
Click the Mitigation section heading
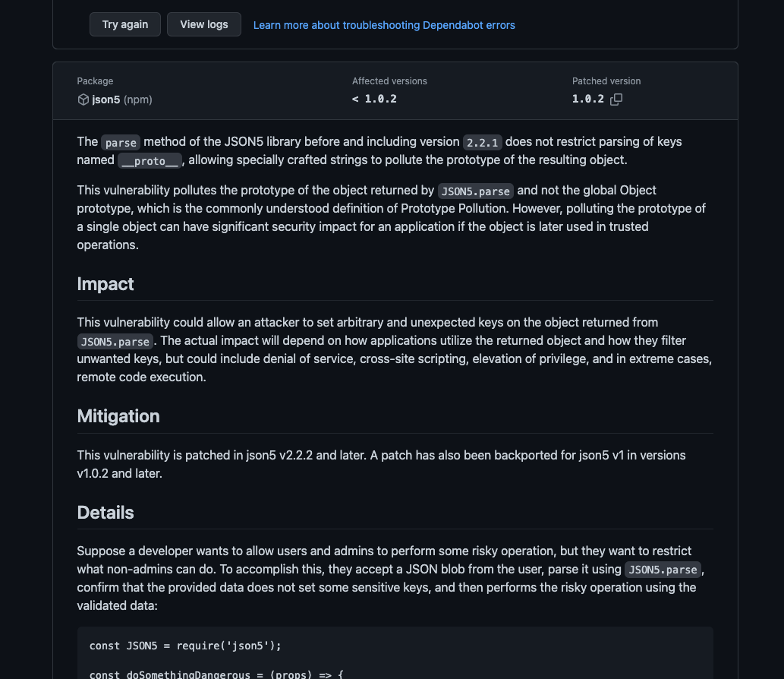pyautogui.click(x=118, y=416)
